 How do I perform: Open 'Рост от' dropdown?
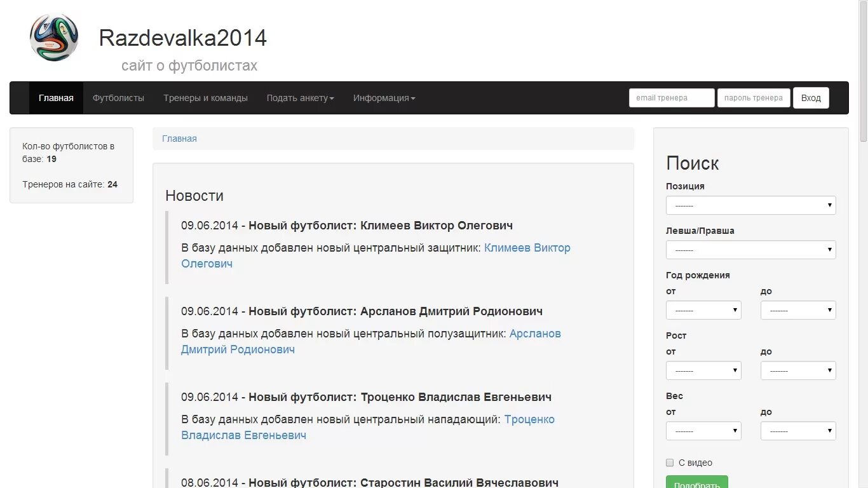click(703, 370)
